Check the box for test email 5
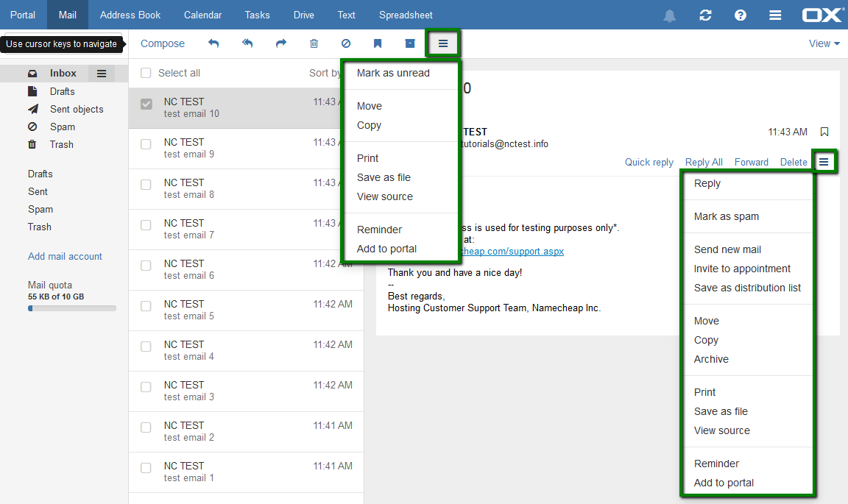Screen dimensions: 848x504 click(146, 306)
